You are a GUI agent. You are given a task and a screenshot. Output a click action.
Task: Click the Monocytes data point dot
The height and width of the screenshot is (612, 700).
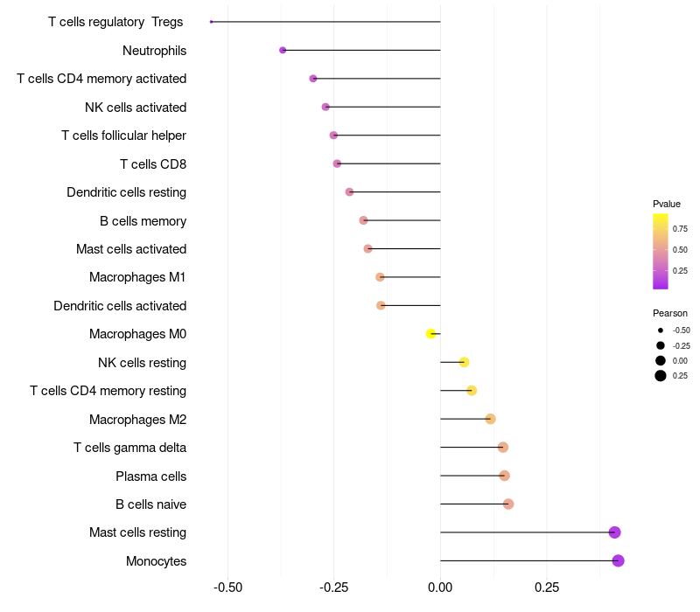point(618,560)
